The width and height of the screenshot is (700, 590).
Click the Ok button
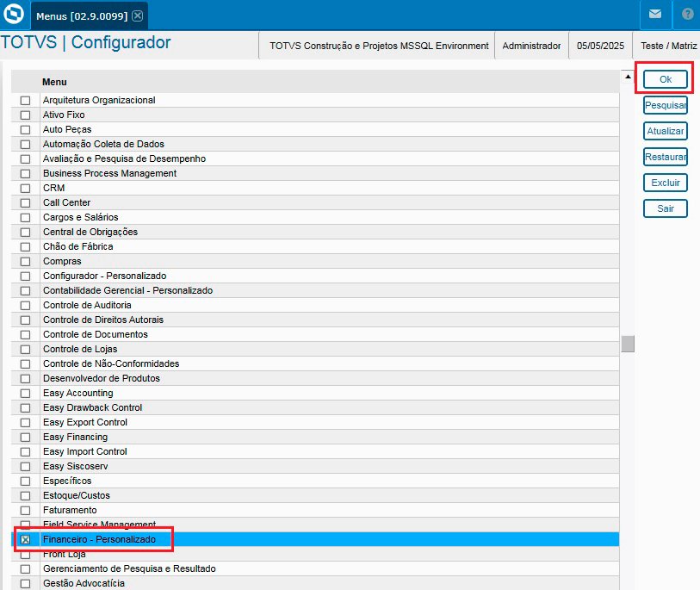click(x=666, y=79)
